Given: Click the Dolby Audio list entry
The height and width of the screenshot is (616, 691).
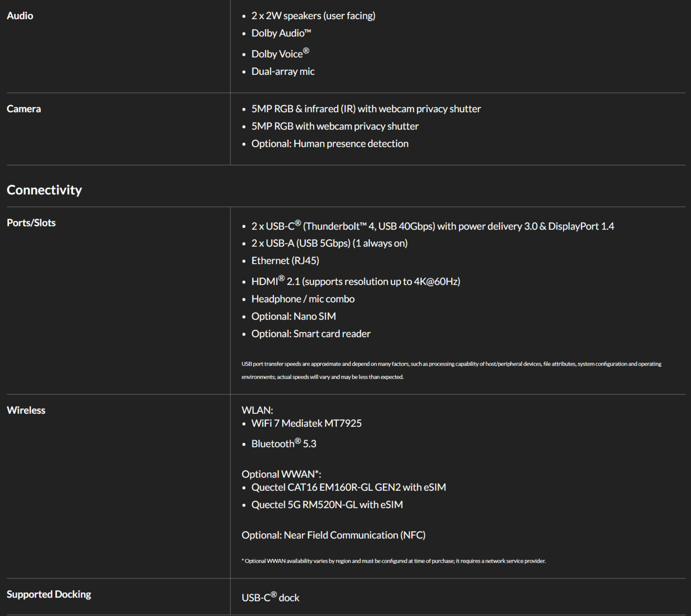Looking at the screenshot, I should tap(281, 33).
